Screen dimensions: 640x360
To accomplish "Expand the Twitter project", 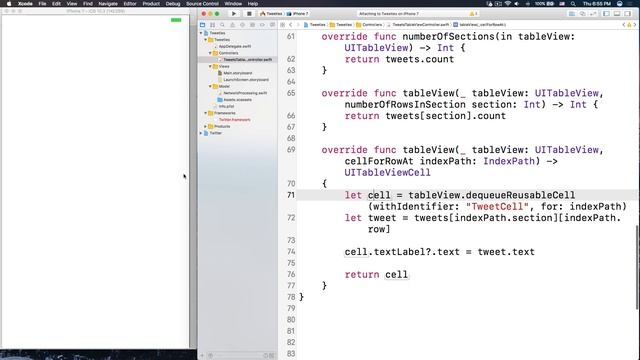I will [x=201, y=133].
